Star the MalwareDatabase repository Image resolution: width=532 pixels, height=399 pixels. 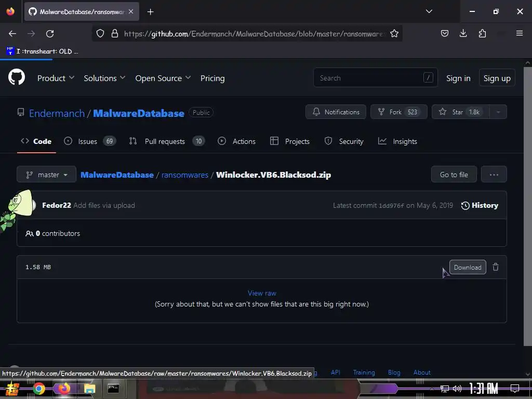(461, 112)
